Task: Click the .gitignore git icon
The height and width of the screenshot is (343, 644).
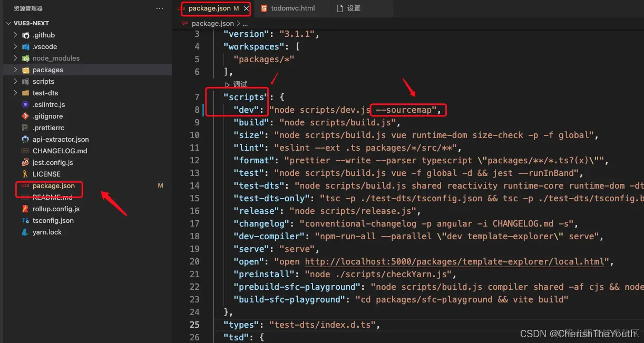Action: point(25,116)
